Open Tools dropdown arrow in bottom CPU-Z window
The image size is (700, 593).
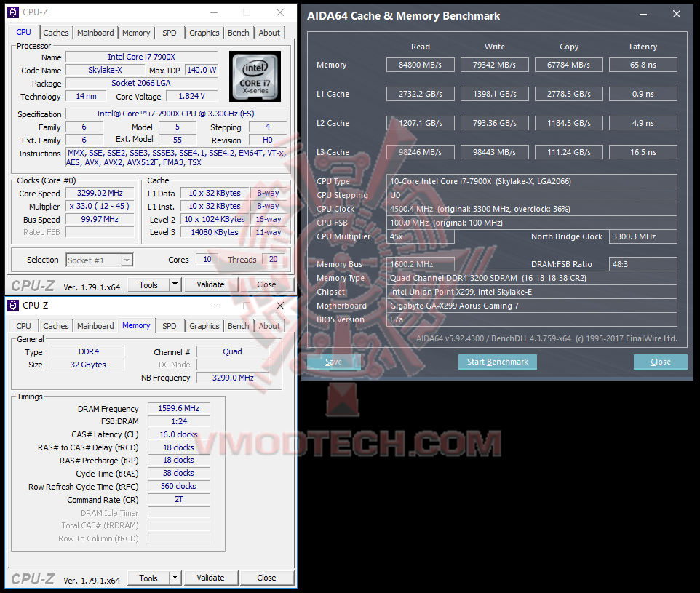(175, 578)
